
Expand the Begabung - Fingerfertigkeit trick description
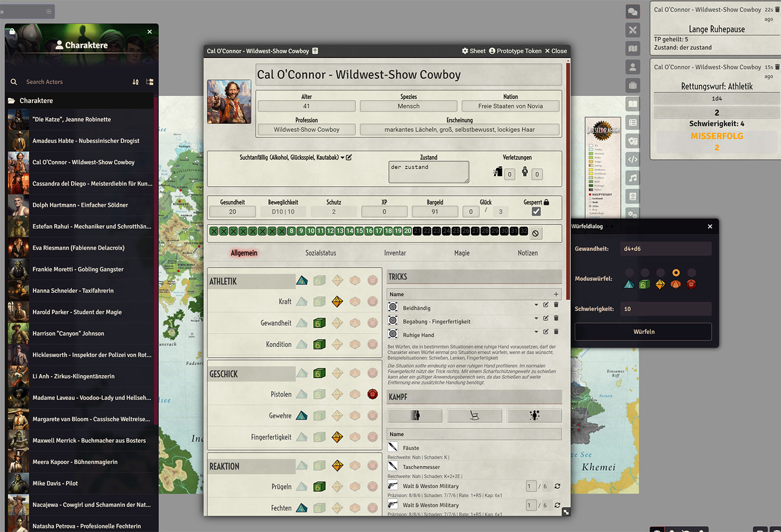click(536, 318)
